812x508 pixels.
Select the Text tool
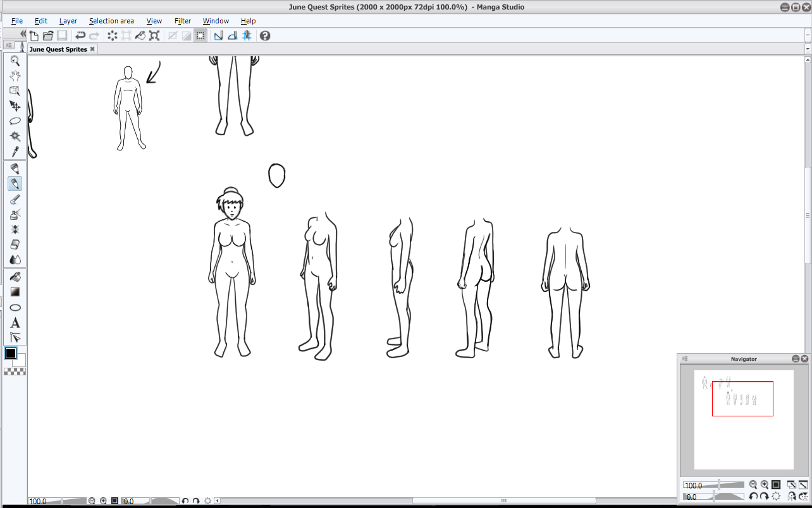click(x=15, y=323)
